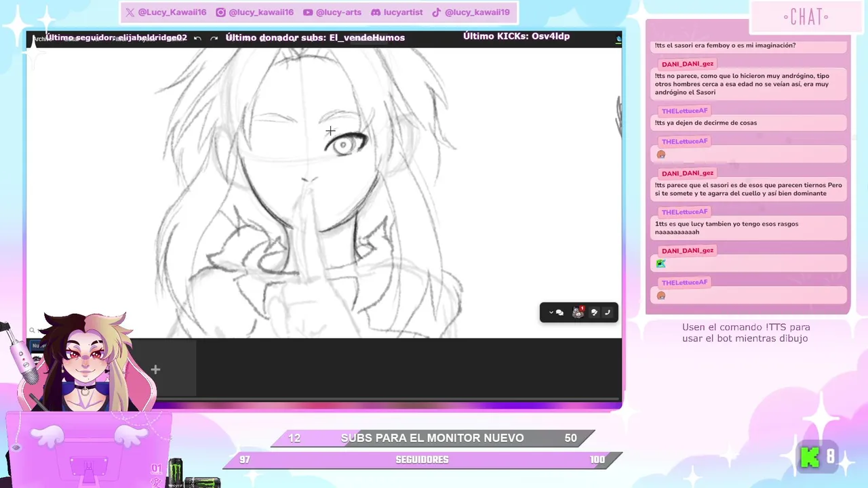Click the username above 'es que lucy tambien yo tengo'
Screen dimensions: 868x488
(684, 211)
